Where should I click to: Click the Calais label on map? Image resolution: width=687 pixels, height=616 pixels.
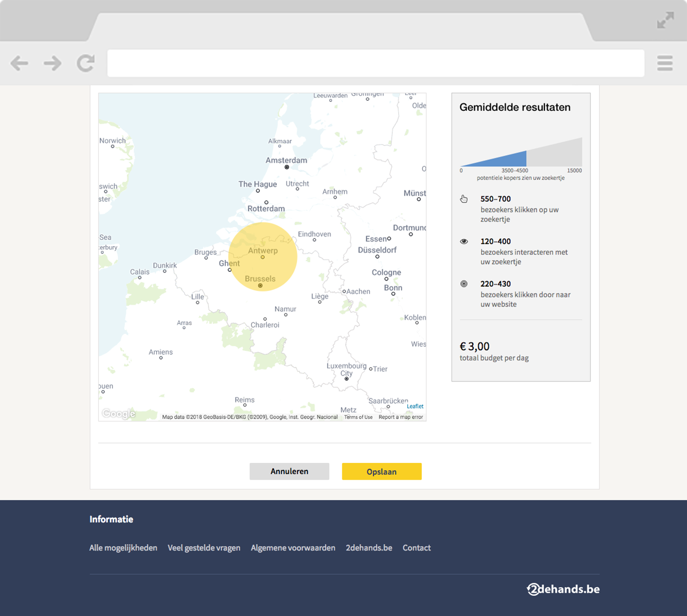click(x=140, y=272)
